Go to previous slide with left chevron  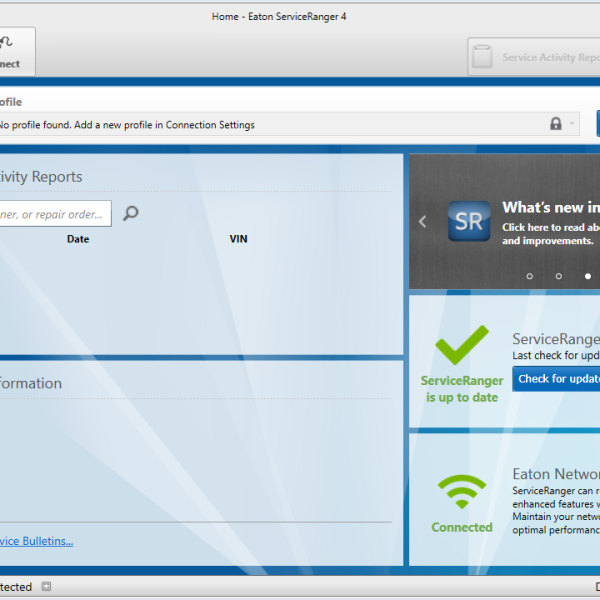[x=423, y=222]
